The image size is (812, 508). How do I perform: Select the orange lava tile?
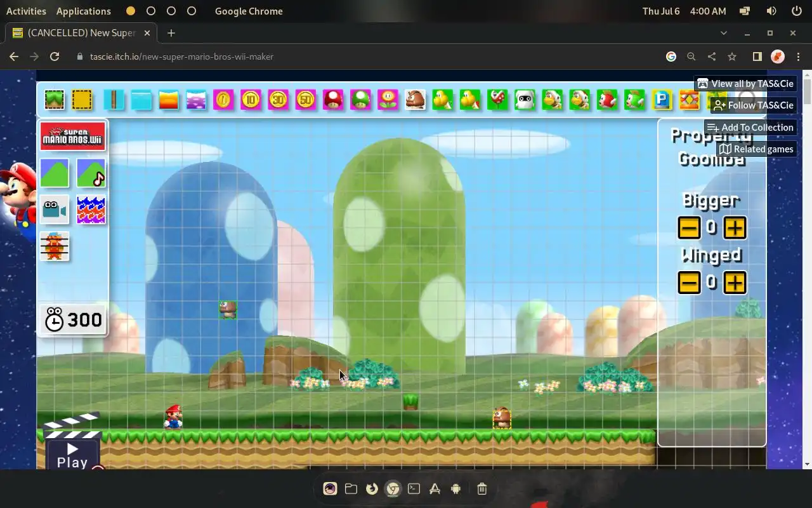tap(169, 100)
